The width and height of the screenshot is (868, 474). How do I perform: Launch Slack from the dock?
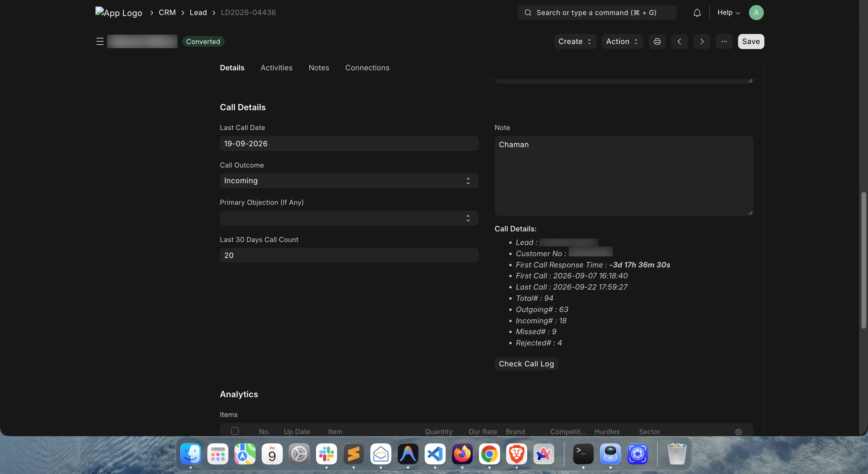click(326, 454)
